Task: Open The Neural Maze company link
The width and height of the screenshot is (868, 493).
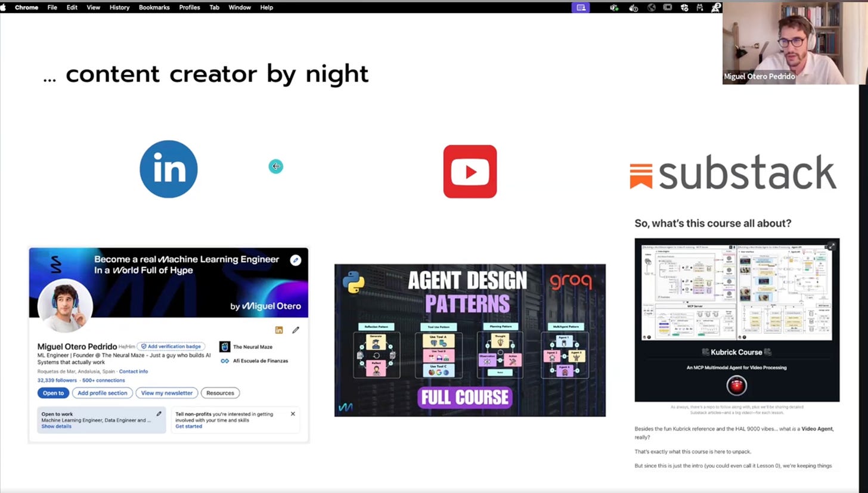Action: 253,347
